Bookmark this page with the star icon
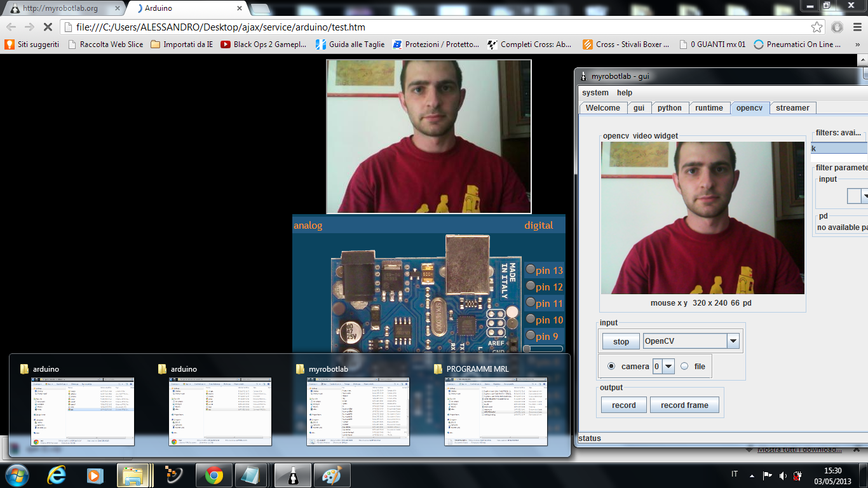Screen dimensions: 868x488 coord(817,27)
